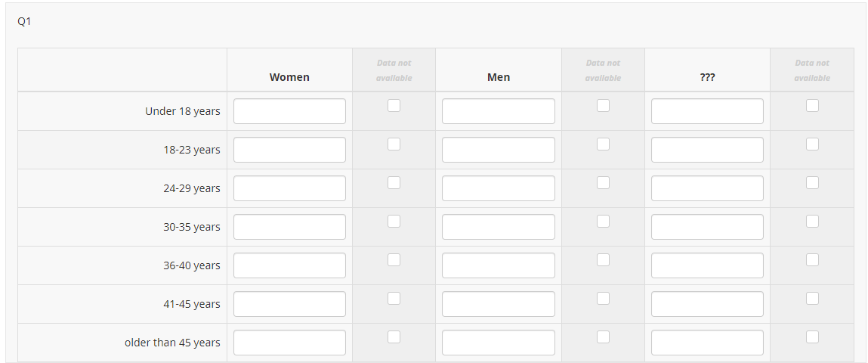Tick Data not available for Men 18-23 years
Viewport: 868px width, 363px height.
point(603,144)
